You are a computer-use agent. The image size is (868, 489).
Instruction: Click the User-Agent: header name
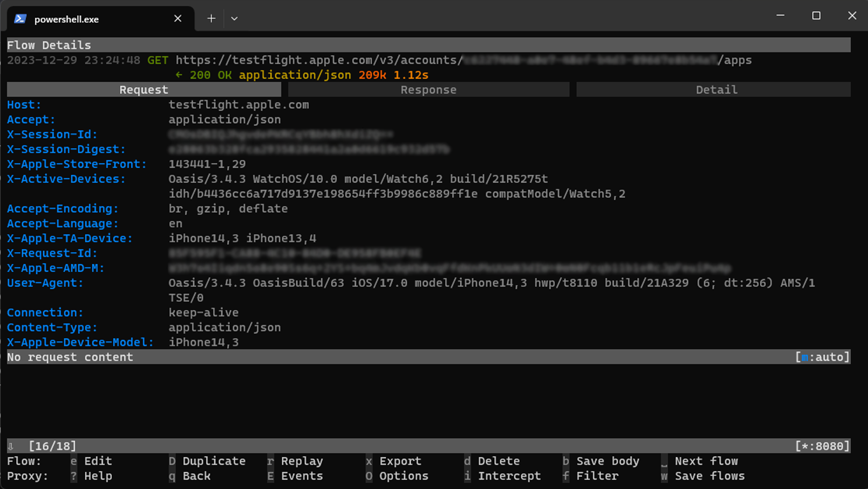[x=45, y=283]
